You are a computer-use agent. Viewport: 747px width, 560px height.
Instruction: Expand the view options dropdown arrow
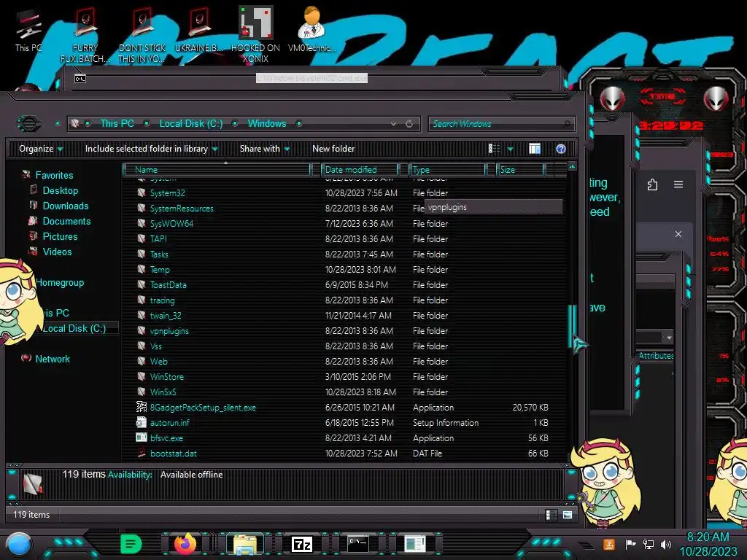click(x=510, y=149)
